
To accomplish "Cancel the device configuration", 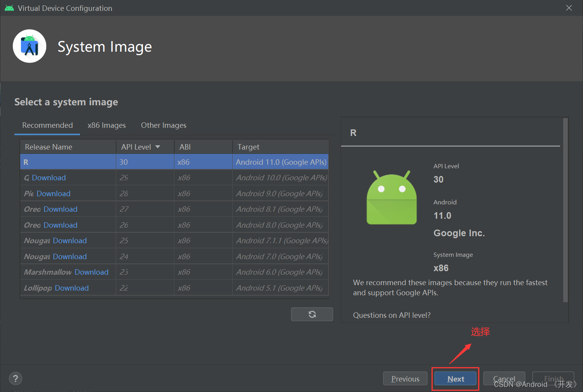I will pyautogui.click(x=504, y=379).
